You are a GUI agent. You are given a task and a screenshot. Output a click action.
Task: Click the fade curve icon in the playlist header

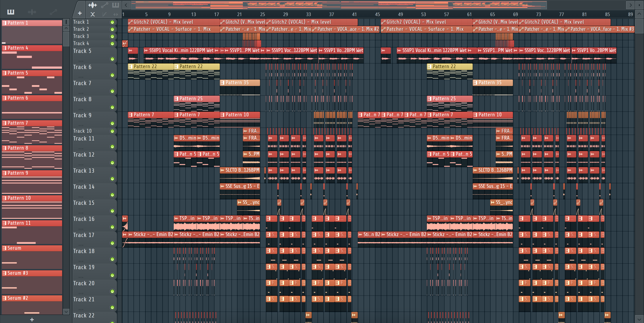104,14
